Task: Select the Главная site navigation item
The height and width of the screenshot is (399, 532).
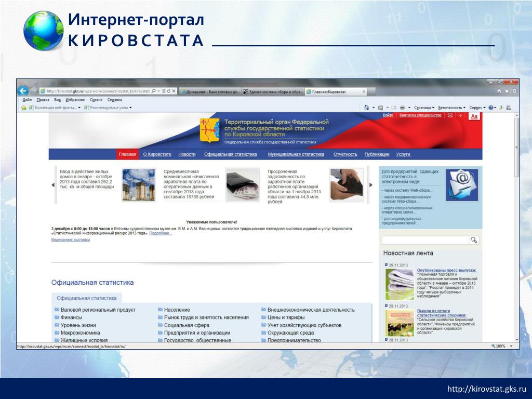Action: [x=127, y=154]
